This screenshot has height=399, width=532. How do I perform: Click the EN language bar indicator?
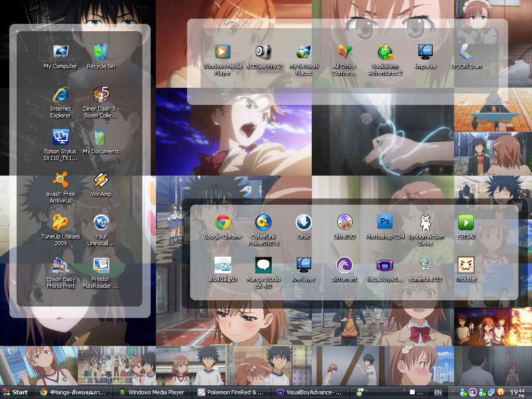tap(437, 392)
